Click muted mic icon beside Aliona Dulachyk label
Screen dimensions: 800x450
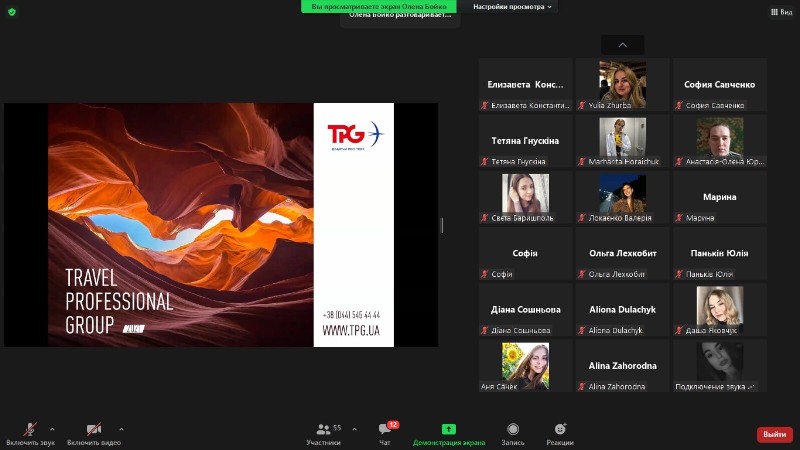582,330
